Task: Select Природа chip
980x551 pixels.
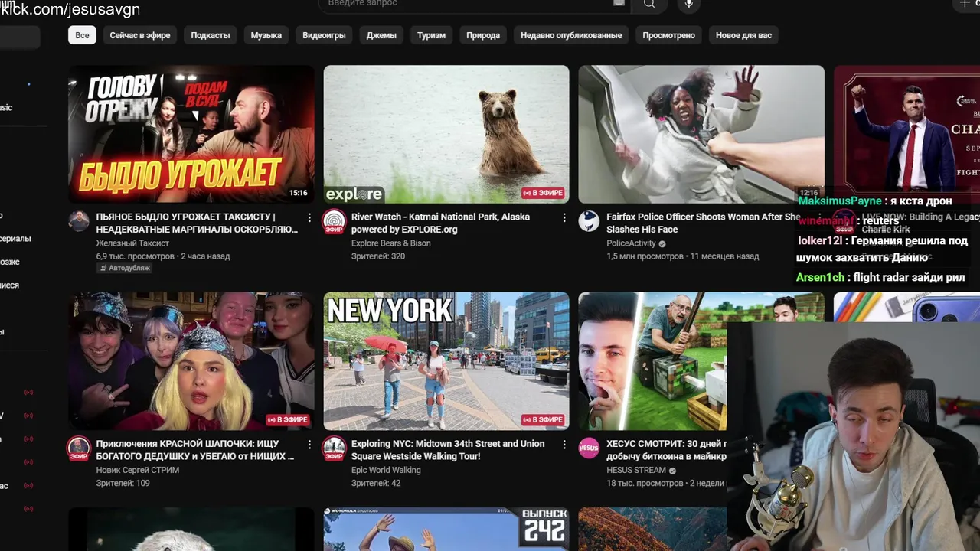Action: (x=483, y=35)
